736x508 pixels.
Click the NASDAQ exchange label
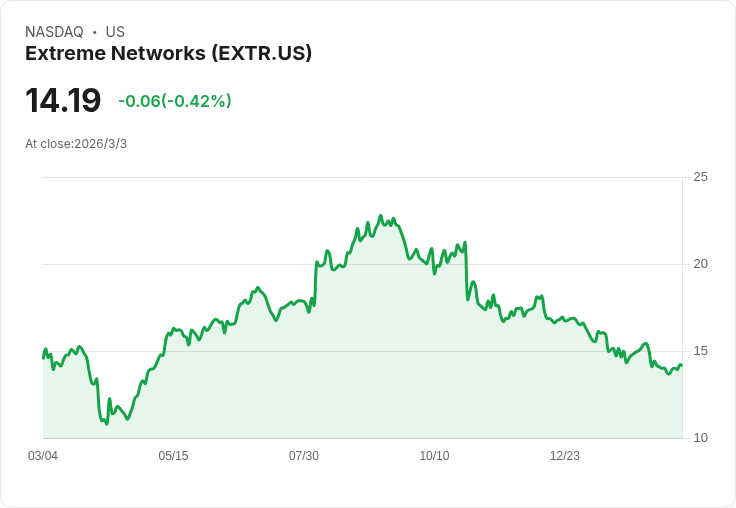54,32
